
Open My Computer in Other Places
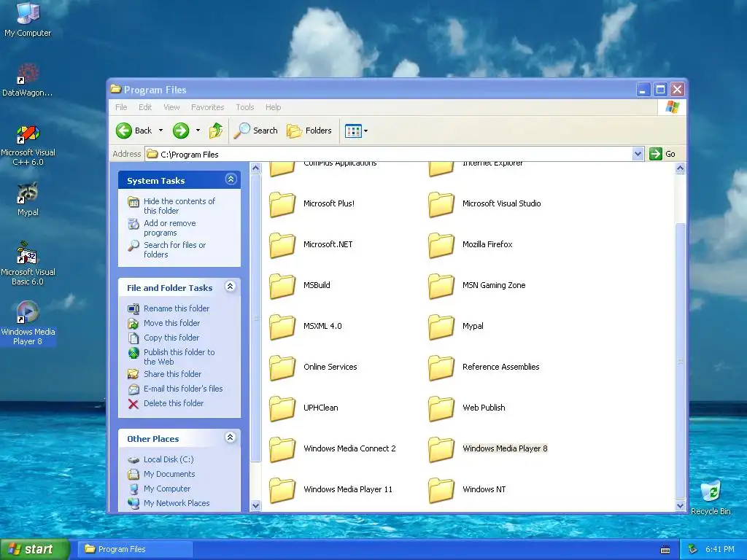point(167,489)
